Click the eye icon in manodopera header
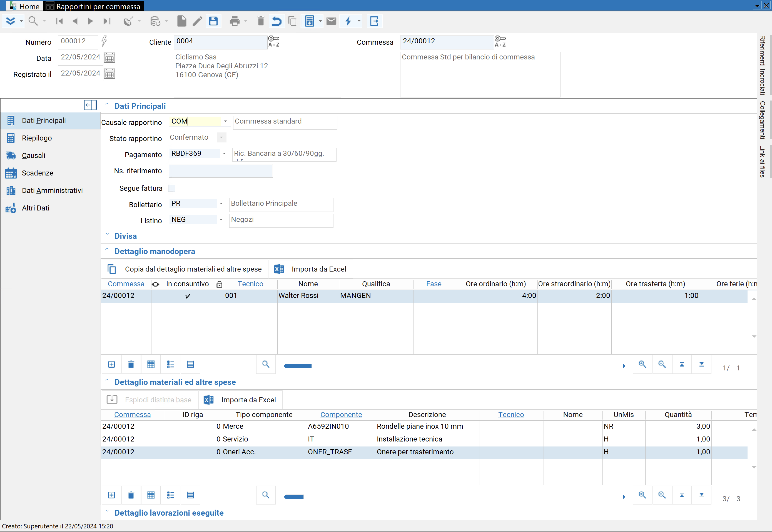The height and width of the screenshot is (532, 772). 155,284
